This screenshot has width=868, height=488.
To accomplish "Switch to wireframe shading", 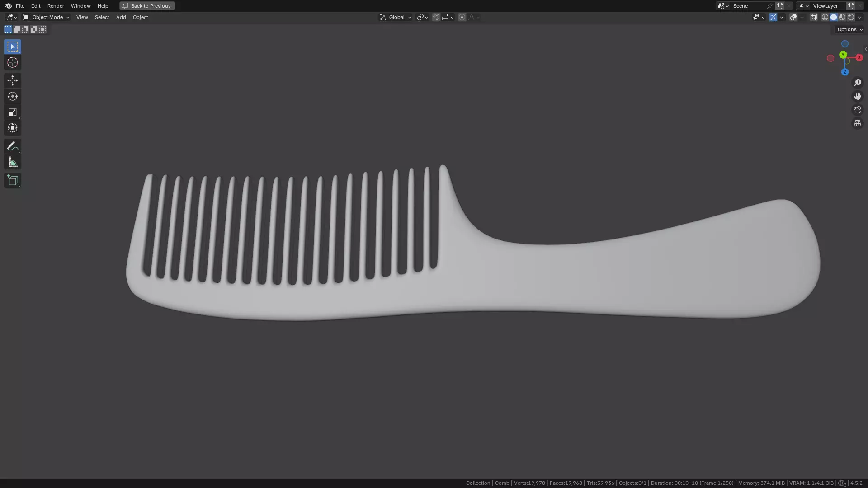I will tap(825, 17).
